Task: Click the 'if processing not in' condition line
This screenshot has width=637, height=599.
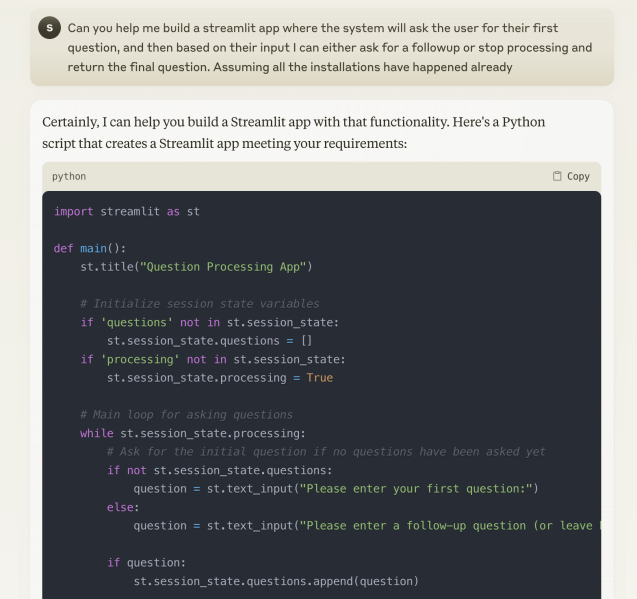Action: tap(213, 360)
